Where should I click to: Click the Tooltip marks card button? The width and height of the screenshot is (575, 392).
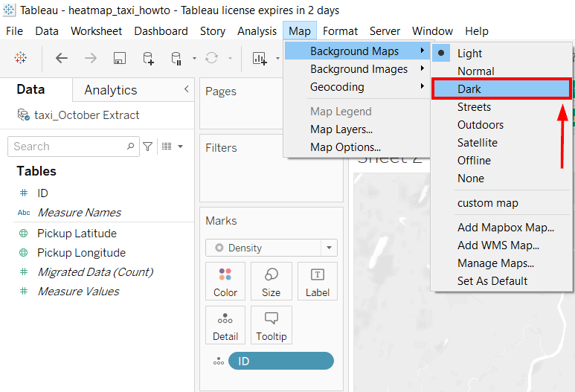[272, 325]
